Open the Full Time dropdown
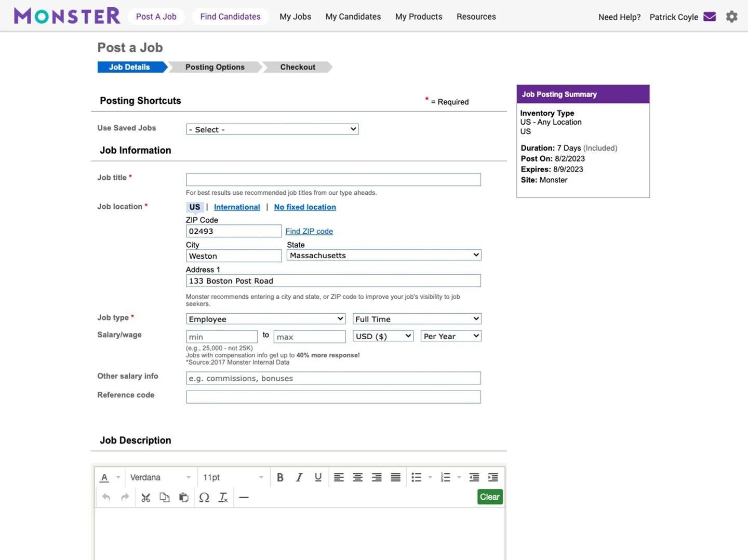This screenshot has width=748, height=560. pos(417,319)
